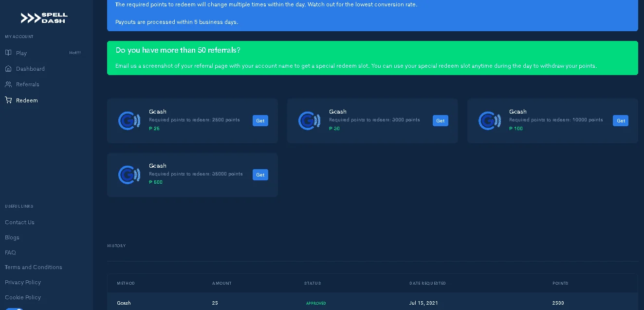Open the Contact Us link

click(x=19, y=222)
